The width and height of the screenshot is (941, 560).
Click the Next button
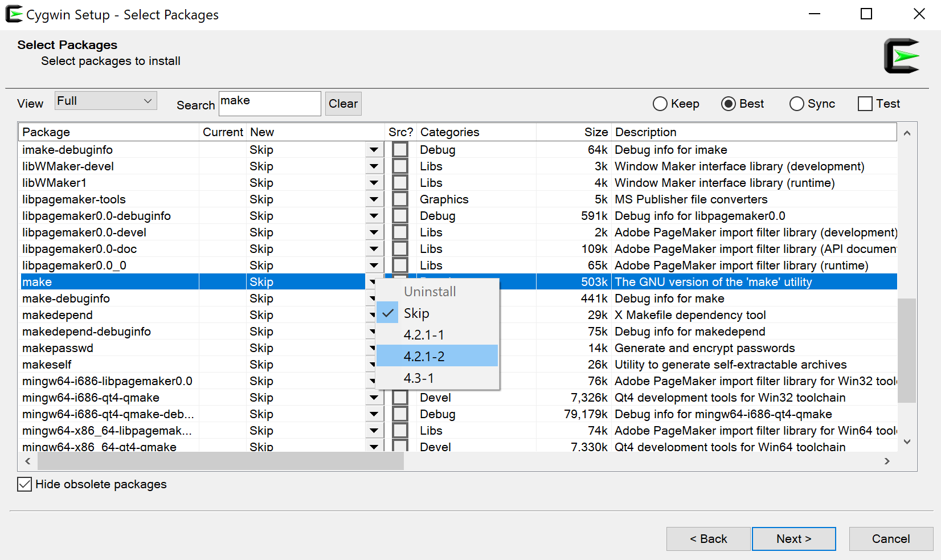point(793,538)
